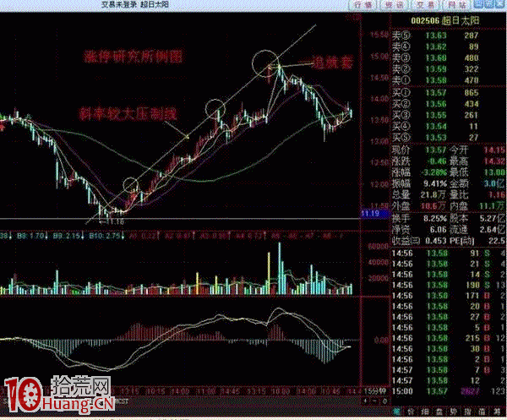Click the blue 11.19 price axis marker
The height and width of the screenshot is (420, 507).
point(374,214)
